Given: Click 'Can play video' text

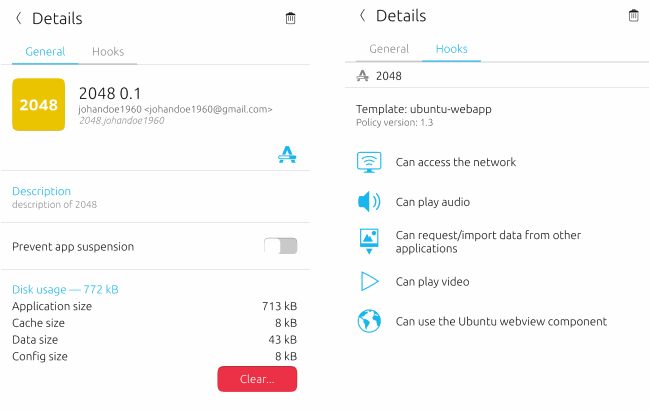Looking at the screenshot, I should click(x=433, y=282).
